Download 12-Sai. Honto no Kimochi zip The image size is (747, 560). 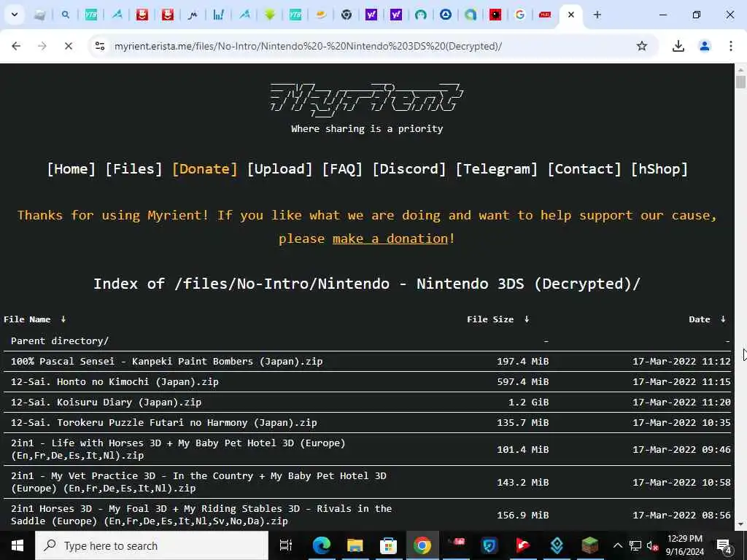(x=115, y=382)
